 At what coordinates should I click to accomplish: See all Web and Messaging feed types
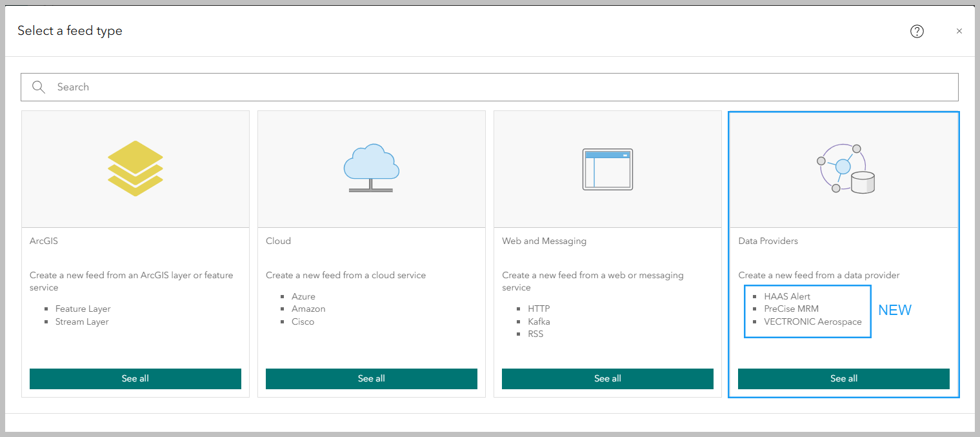point(607,379)
